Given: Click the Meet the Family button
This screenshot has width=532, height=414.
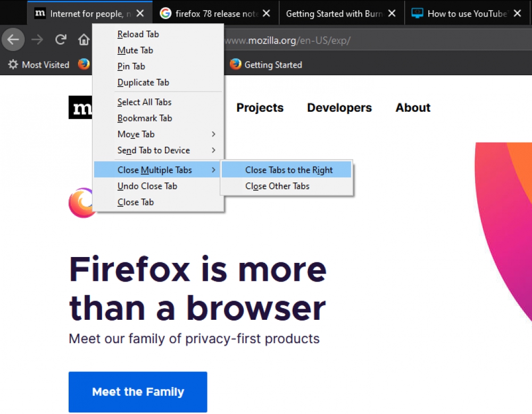Looking at the screenshot, I should 138,392.
